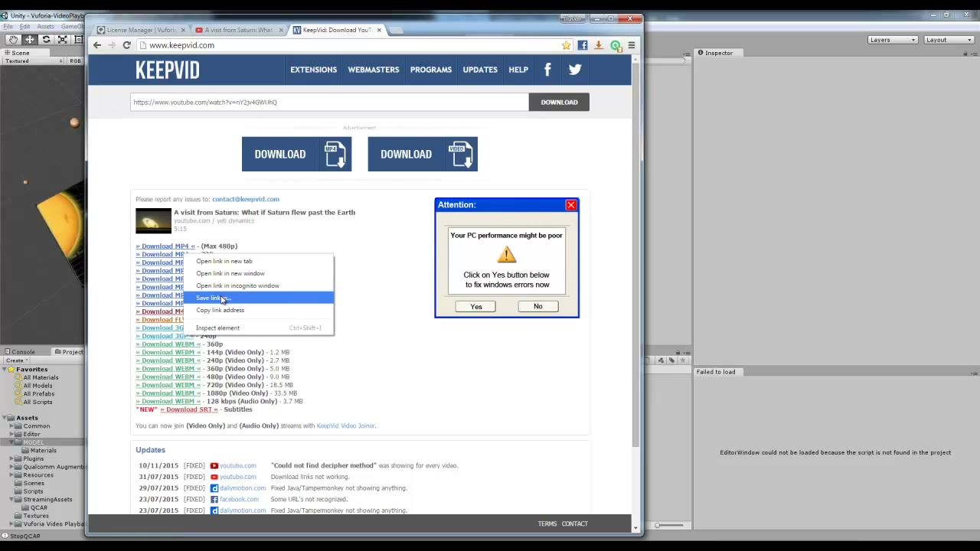Open the Chrome hamburger menu

pos(632,45)
